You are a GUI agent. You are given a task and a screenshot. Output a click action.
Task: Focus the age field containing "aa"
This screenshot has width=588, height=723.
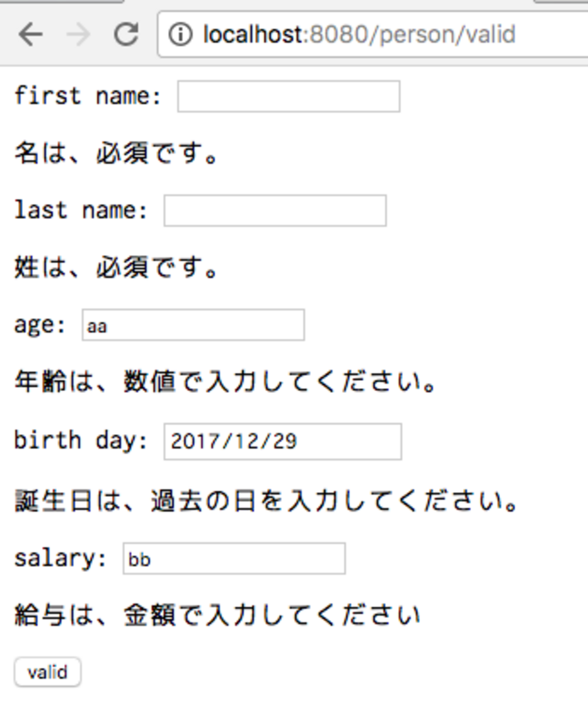click(193, 325)
